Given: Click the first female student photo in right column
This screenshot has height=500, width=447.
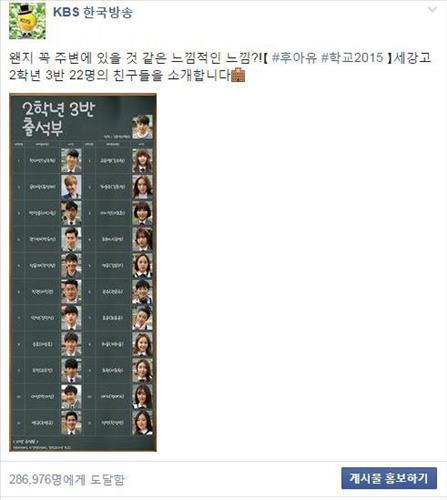Looking at the screenshot, I should point(142,160).
